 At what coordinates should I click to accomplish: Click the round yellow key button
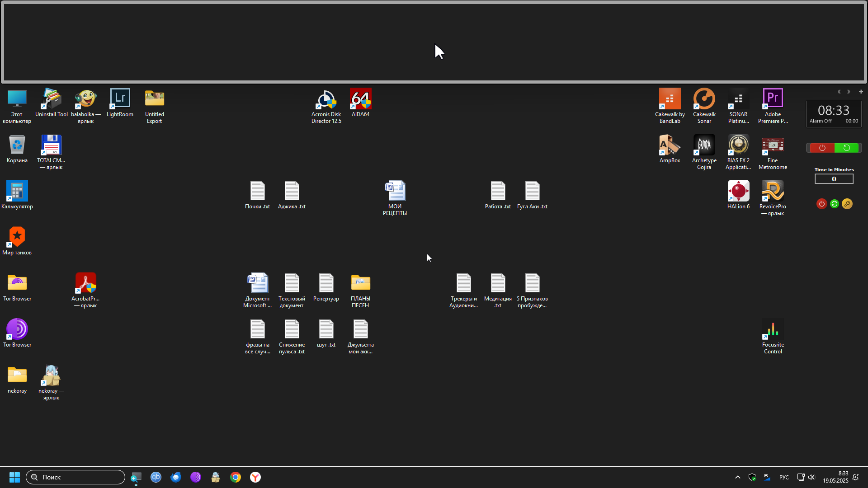847,204
